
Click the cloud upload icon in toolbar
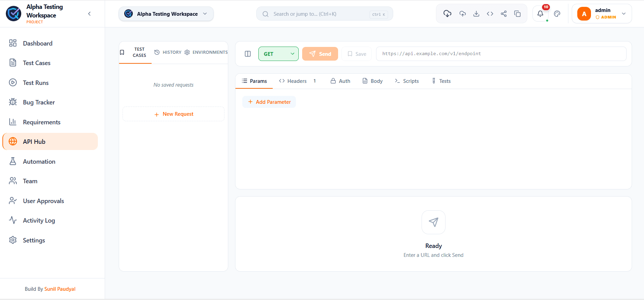point(463,14)
